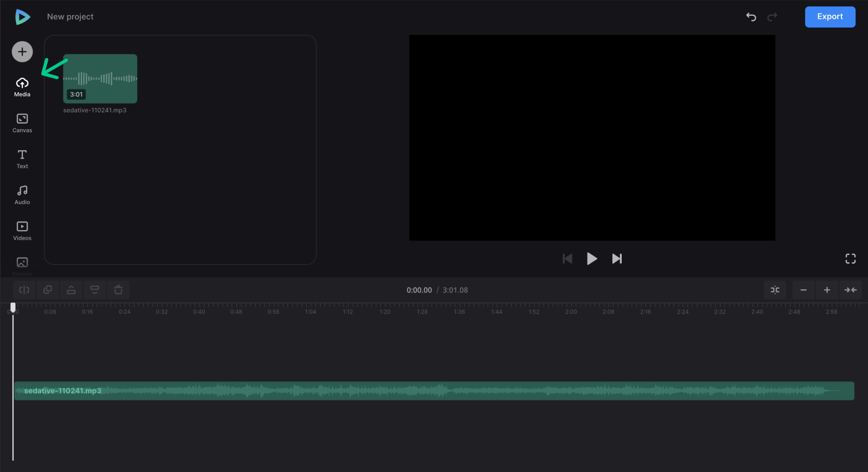The height and width of the screenshot is (472, 868).
Task: Click the 3:01 duration badge on thumbnail
Action: coord(76,94)
